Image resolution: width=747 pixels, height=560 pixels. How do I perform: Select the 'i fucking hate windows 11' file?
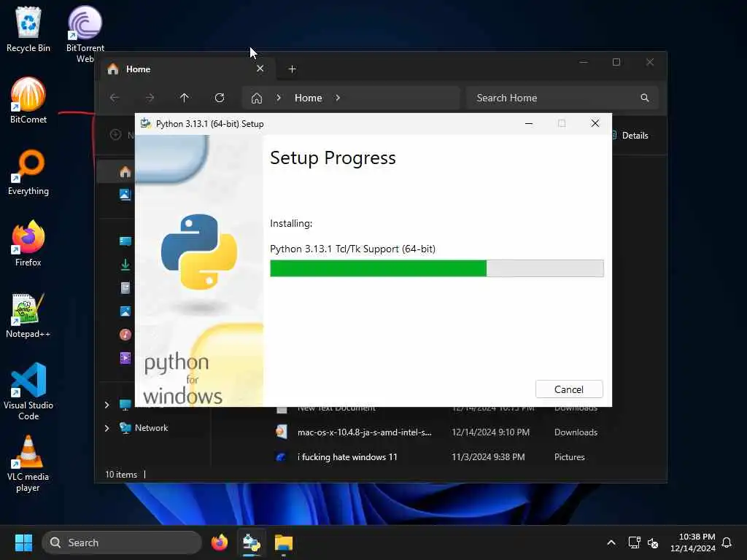click(x=347, y=457)
